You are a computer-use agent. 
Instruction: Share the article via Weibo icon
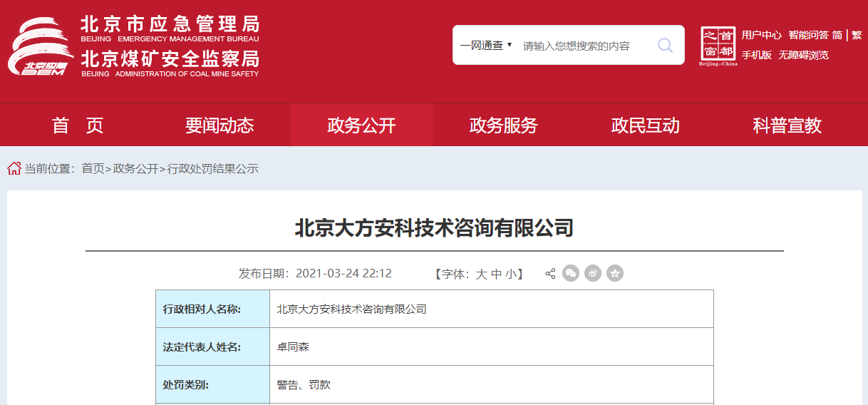coord(593,273)
